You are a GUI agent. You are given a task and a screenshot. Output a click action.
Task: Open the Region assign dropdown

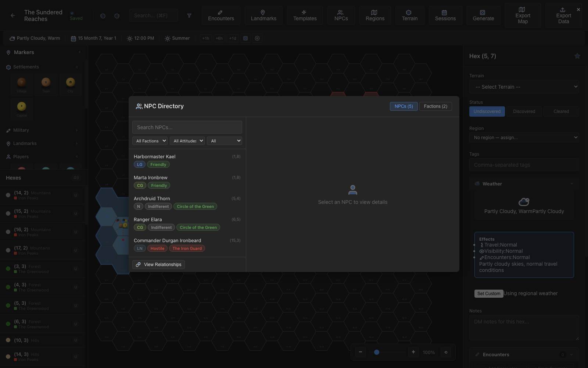[524, 138]
